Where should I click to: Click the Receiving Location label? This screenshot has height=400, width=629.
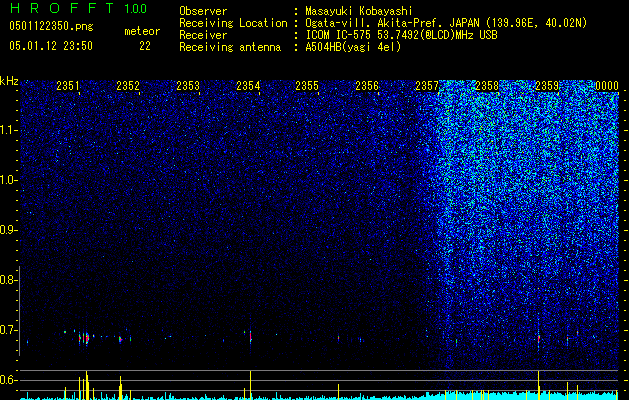(x=233, y=23)
